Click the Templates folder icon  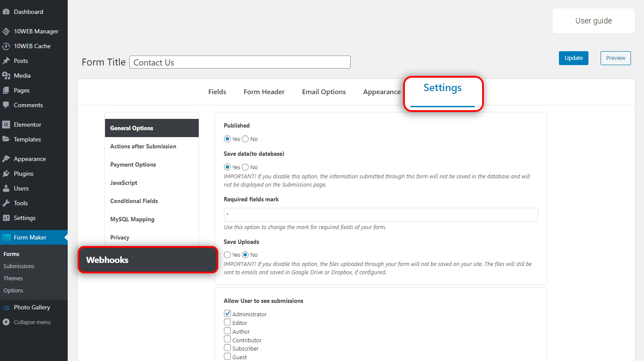tap(6, 139)
